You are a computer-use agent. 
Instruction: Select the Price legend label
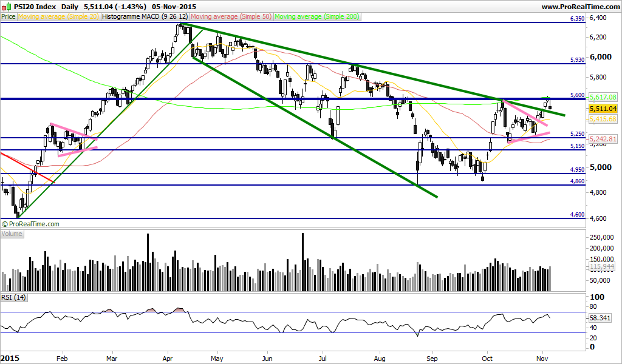point(9,16)
